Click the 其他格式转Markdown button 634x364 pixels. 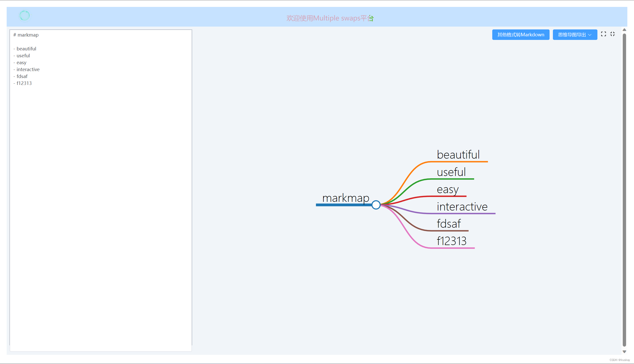pos(521,35)
